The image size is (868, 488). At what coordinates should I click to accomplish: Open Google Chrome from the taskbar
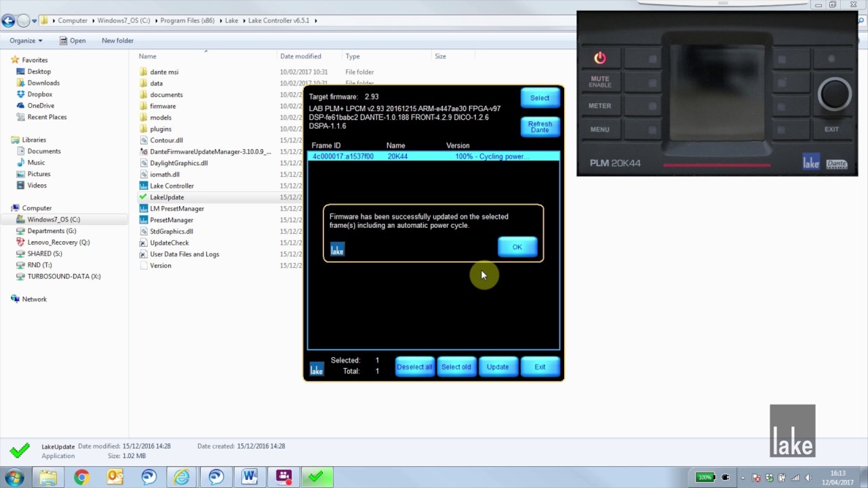(x=81, y=477)
